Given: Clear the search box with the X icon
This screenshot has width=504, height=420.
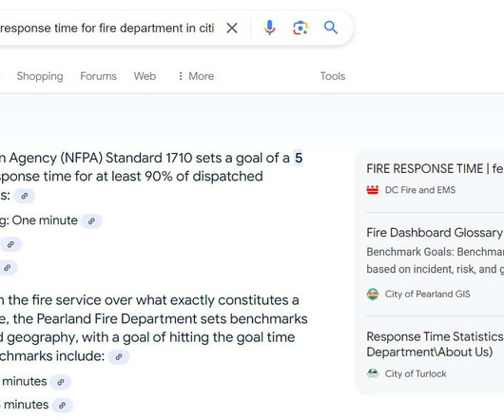Looking at the screenshot, I should point(232,28).
